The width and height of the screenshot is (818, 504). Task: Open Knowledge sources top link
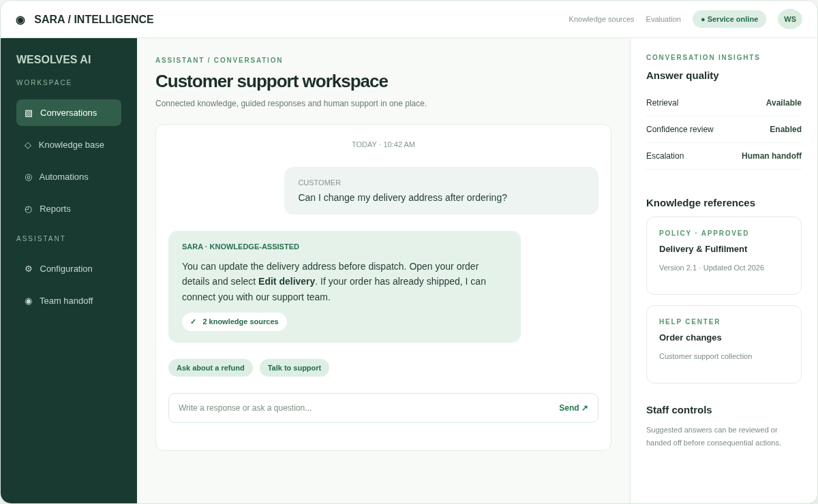point(601,19)
